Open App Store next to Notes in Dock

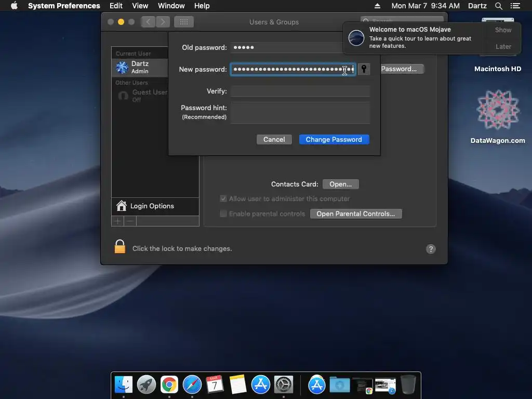(x=261, y=385)
